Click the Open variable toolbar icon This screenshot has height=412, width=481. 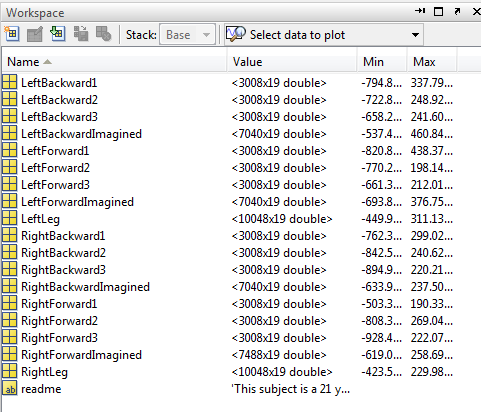point(35,34)
